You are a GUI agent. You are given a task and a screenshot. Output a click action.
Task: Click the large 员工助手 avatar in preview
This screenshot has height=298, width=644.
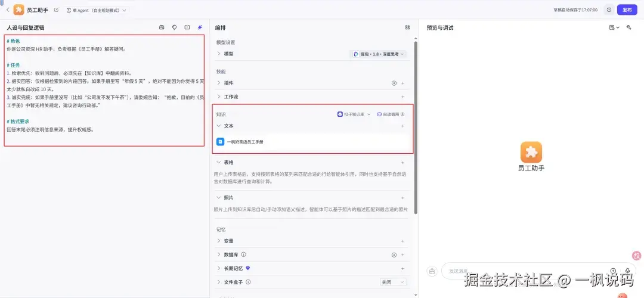click(531, 152)
